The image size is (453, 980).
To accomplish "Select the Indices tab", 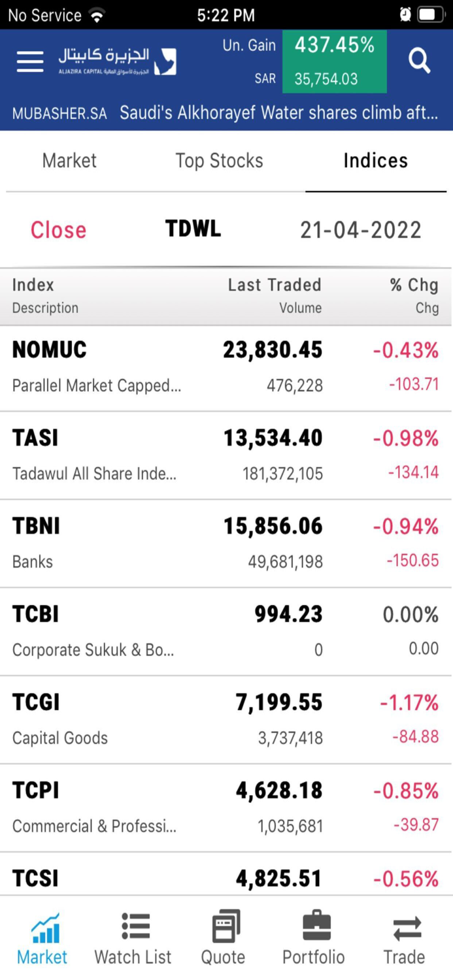I will point(375,160).
